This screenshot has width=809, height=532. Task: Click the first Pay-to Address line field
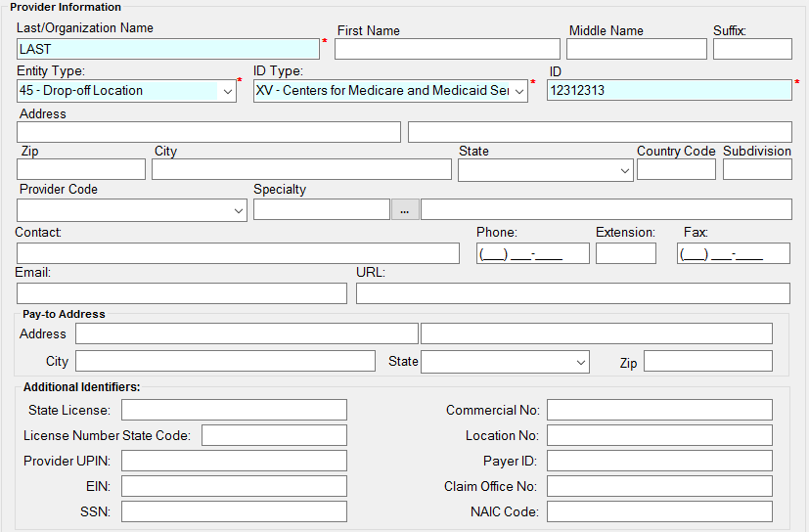pyautogui.click(x=247, y=333)
